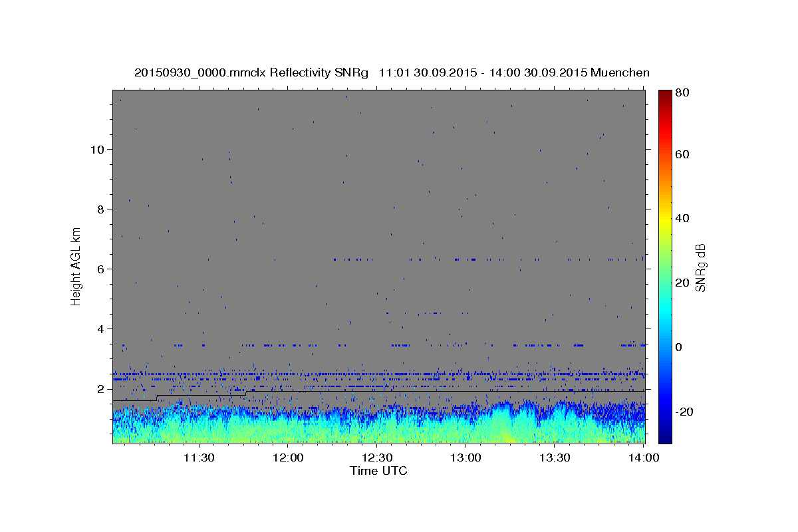Click the 14:00 time tick label

pos(644,458)
